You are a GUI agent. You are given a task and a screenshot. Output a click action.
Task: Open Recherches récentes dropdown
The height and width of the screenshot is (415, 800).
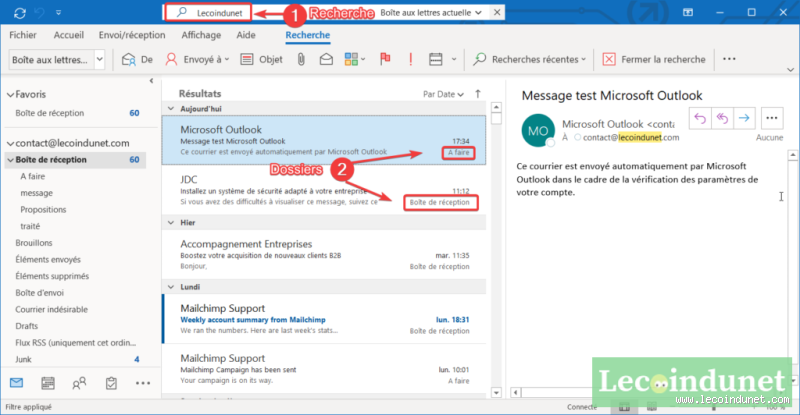click(529, 60)
